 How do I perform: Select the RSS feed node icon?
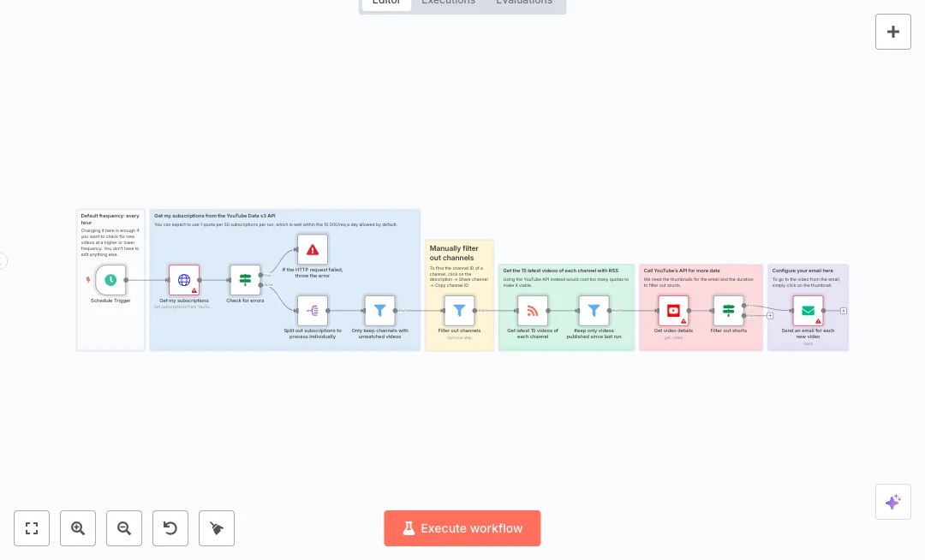click(x=533, y=311)
